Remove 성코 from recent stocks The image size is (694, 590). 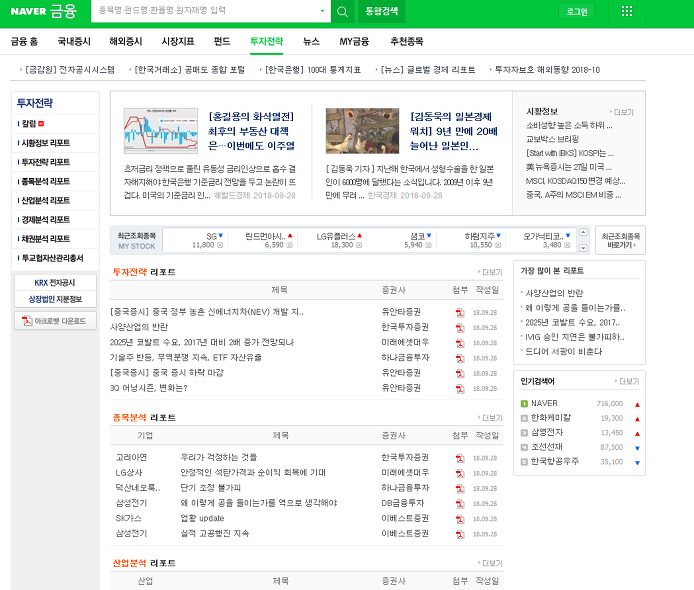point(428,245)
